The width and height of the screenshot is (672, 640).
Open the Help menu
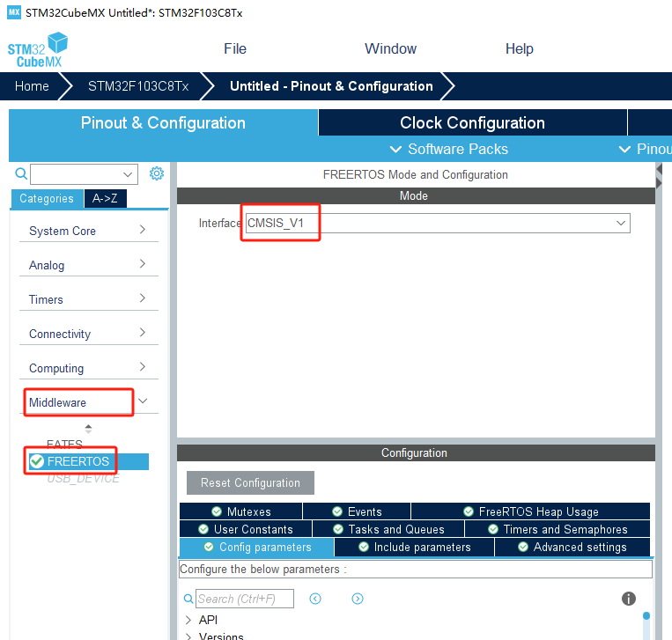pyautogui.click(x=519, y=48)
